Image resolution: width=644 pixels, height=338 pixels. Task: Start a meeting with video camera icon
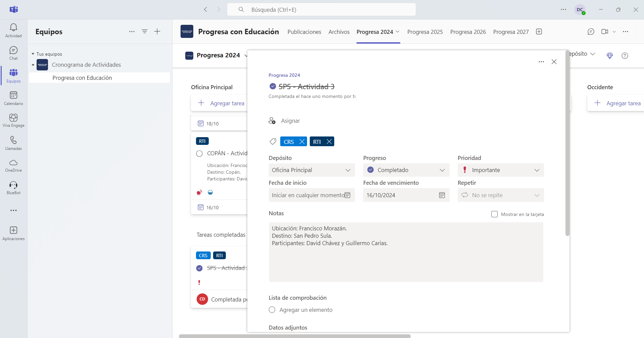[605, 32]
